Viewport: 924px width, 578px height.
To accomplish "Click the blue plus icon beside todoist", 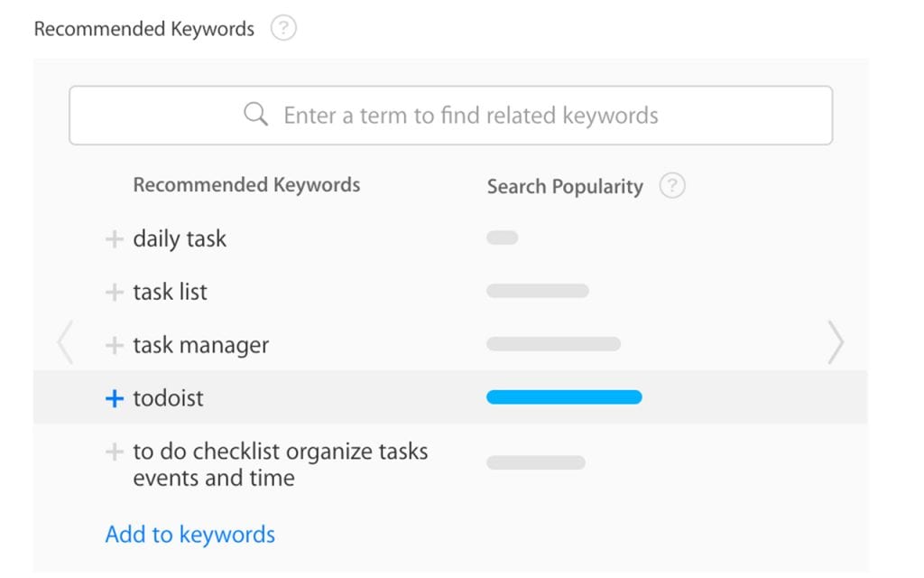I will coord(114,398).
